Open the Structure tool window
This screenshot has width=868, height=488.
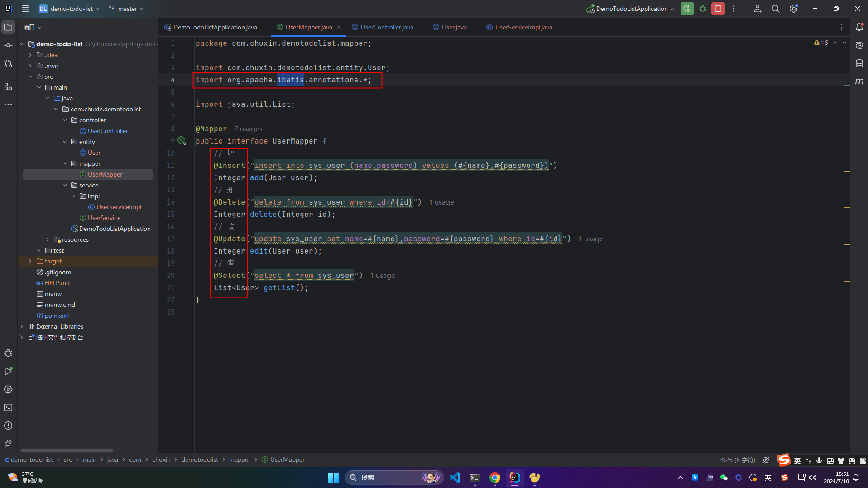8,86
